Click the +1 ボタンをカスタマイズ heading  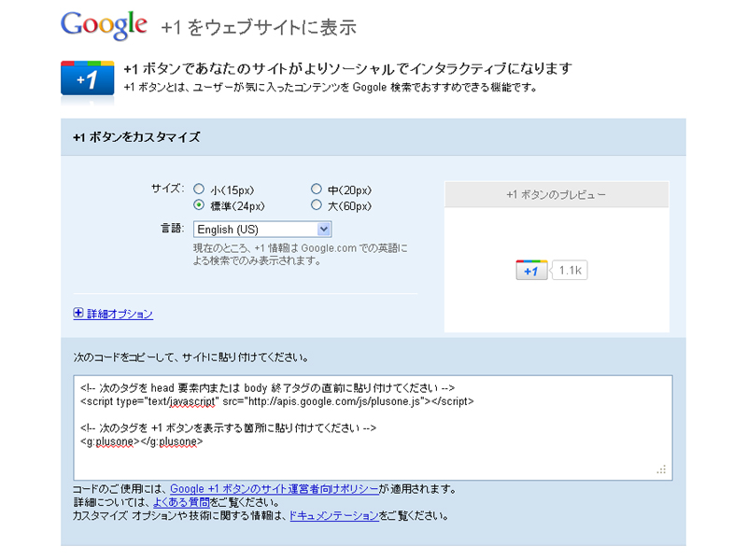[136, 137]
